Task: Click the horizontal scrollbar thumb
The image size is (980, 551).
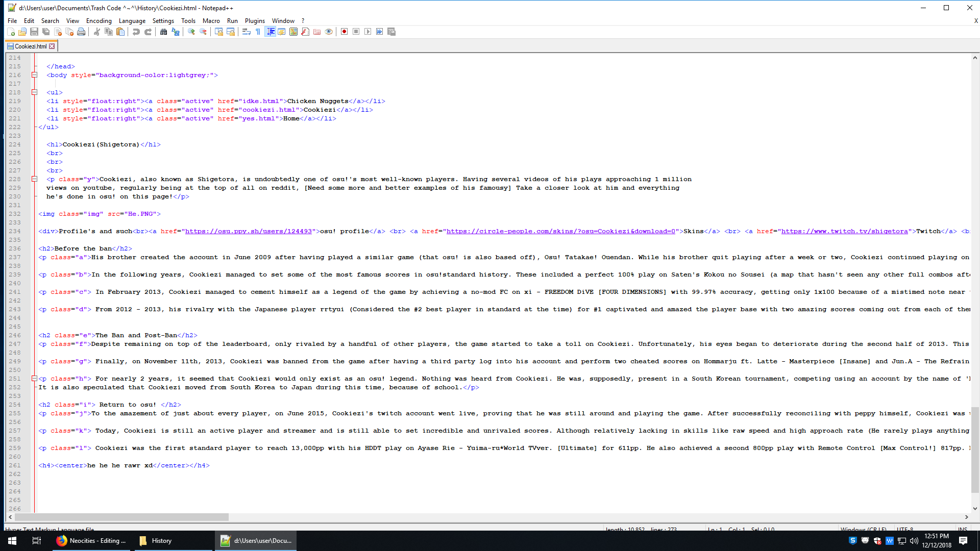Action: (x=121, y=517)
